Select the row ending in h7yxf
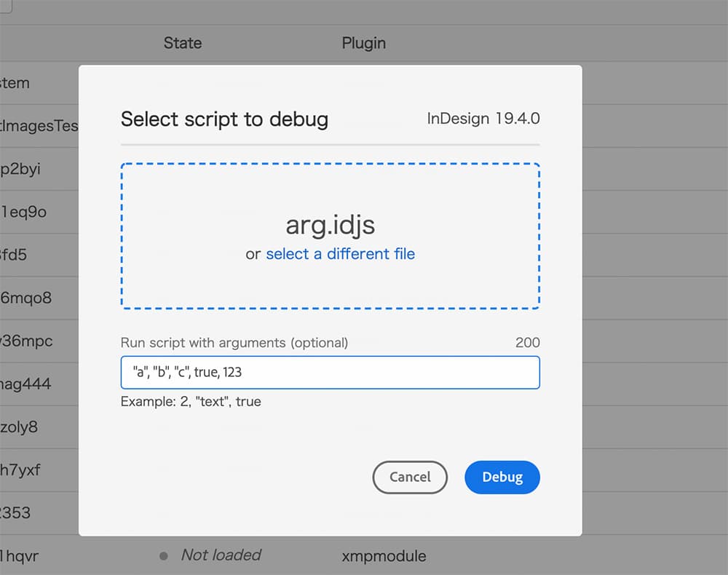728x575 pixels. coord(20,470)
